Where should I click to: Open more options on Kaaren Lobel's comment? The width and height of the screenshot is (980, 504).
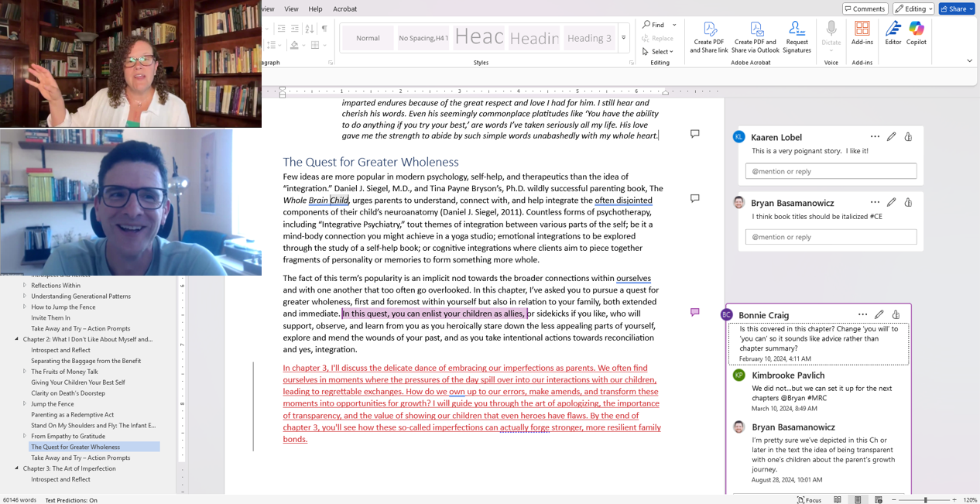point(875,137)
